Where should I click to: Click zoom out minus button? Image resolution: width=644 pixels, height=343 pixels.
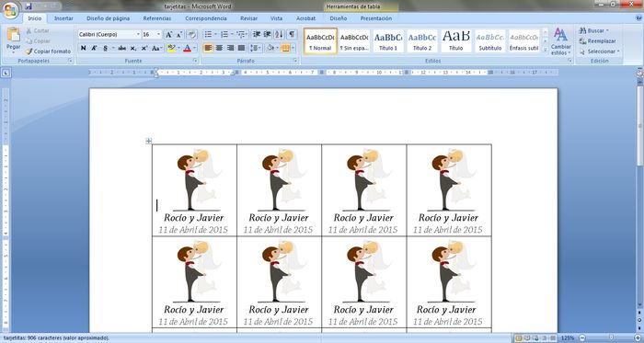point(581,338)
